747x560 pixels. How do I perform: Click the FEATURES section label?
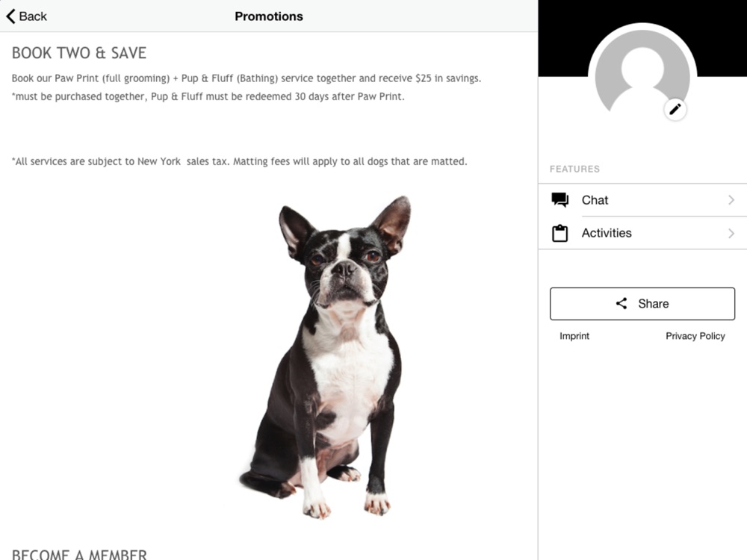pyautogui.click(x=574, y=169)
